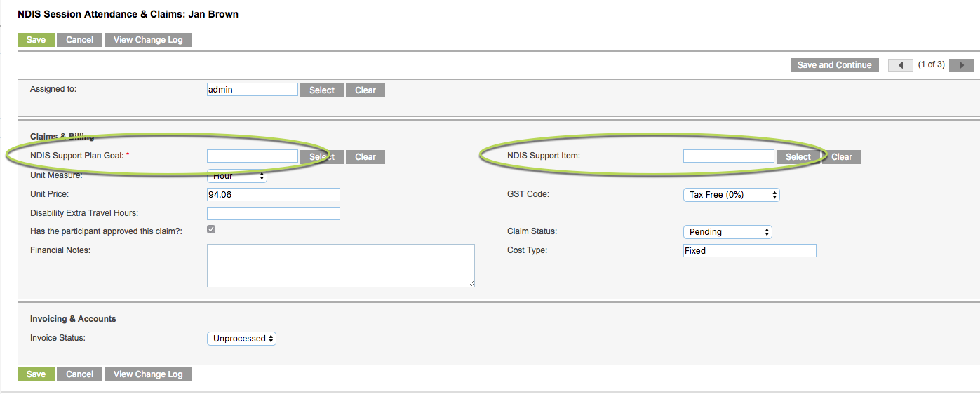Screen dimensions: 980x394
Task: Go to previous record arrow
Action: (900, 65)
